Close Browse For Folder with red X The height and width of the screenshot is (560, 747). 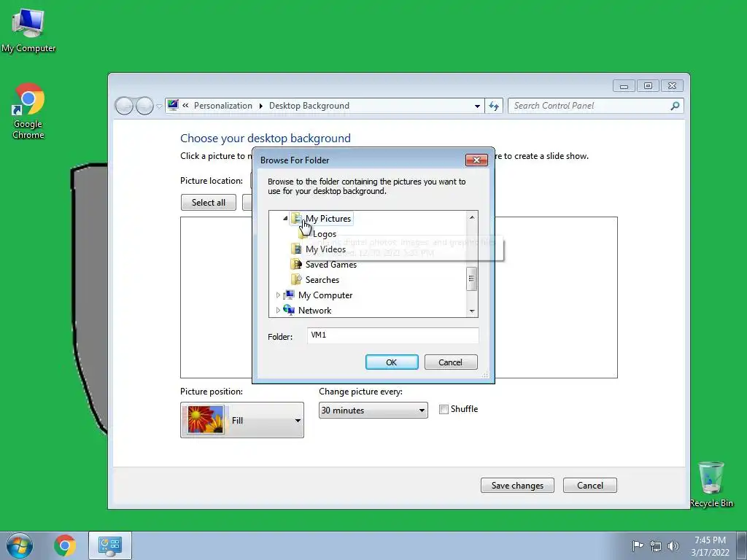476,160
